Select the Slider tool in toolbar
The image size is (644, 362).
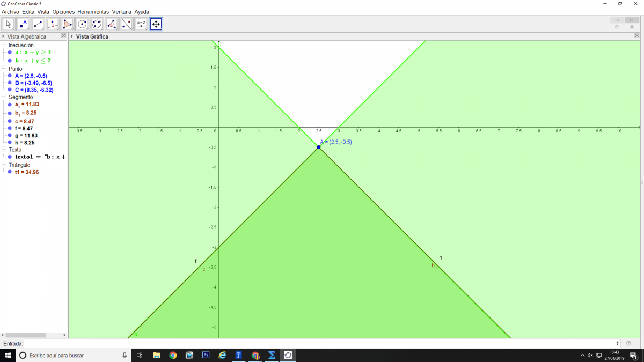(x=141, y=24)
